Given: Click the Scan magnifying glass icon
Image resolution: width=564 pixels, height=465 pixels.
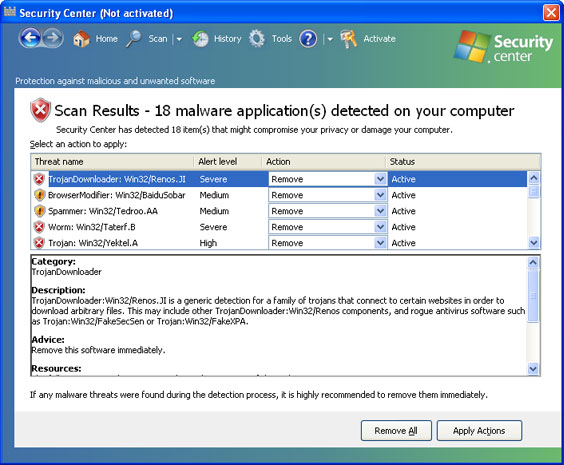Looking at the screenshot, I should [x=134, y=39].
